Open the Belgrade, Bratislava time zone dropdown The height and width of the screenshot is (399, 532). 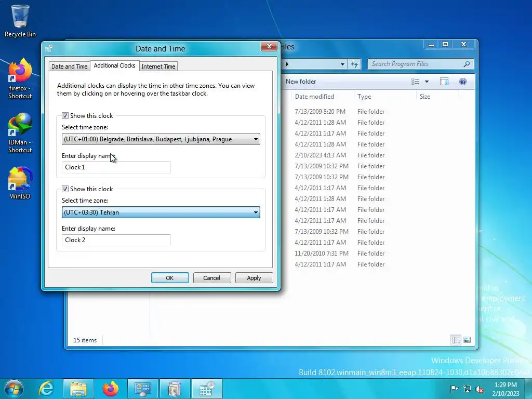pyautogui.click(x=161, y=139)
